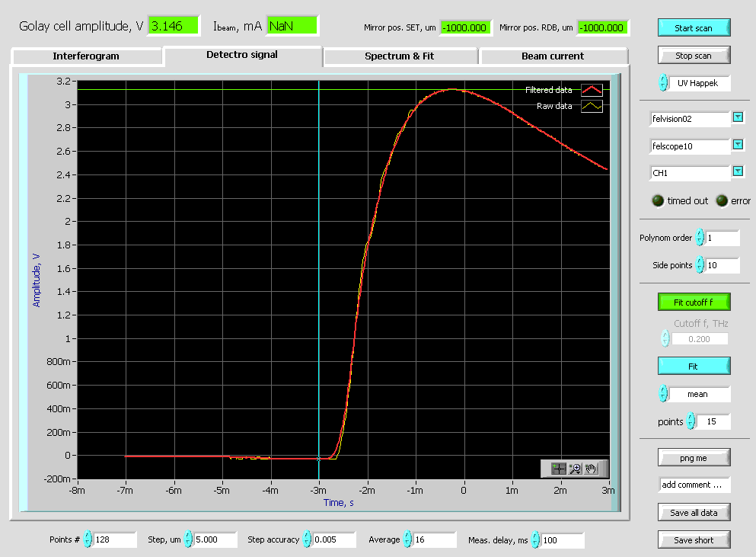Image resolution: width=756 pixels, height=557 pixels.
Task: Open the CH1 channel dropdown arrow
Action: coord(738,171)
